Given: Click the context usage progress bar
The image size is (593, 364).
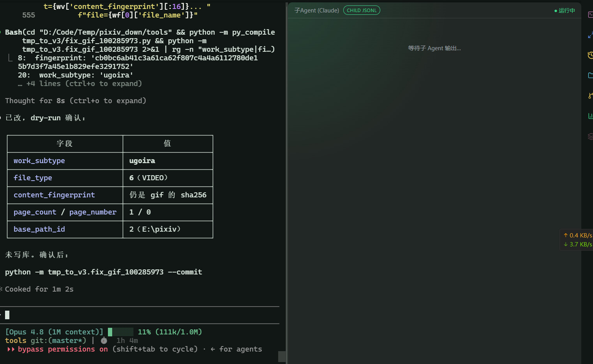Looking at the screenshot, I should 121,332.
